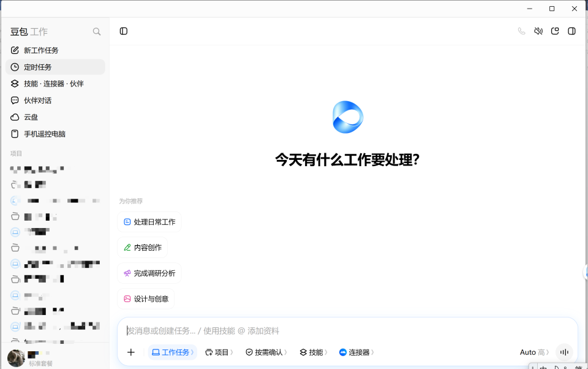Focus the message input field

tap(347, 331)
